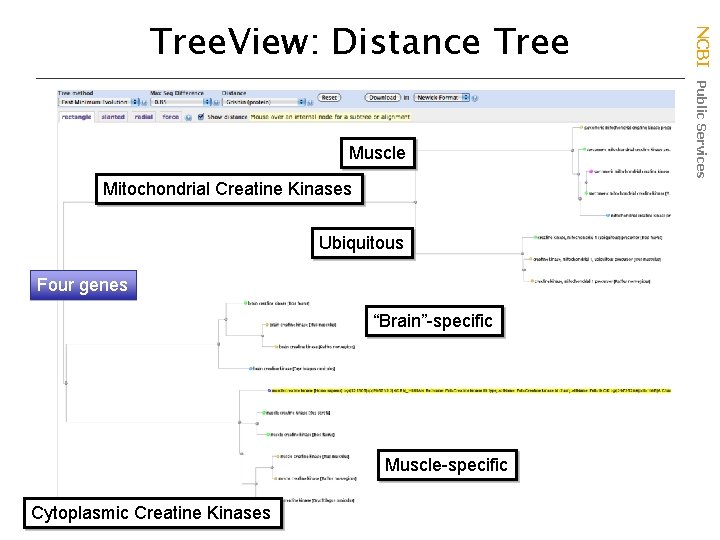Open the Distance dropdown showing Grishin (protein)

264,102
